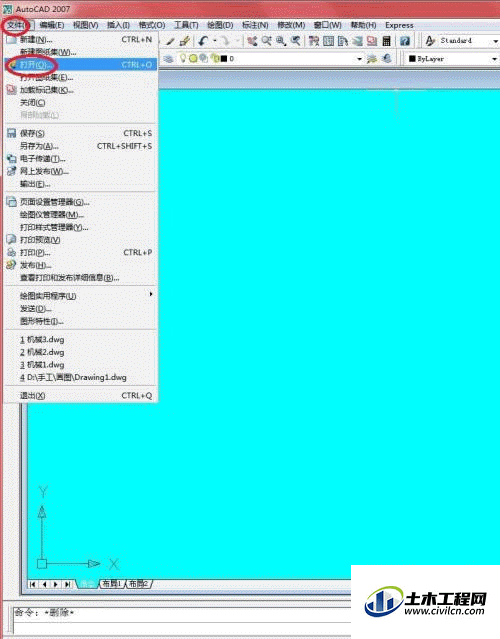Choose 网上发布(W)... menu entry
The image size is (500, 639).
coord(81,171)
